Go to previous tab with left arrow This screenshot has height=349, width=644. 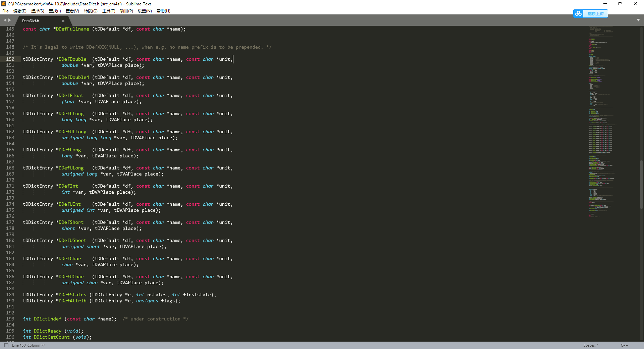point(5,20)
